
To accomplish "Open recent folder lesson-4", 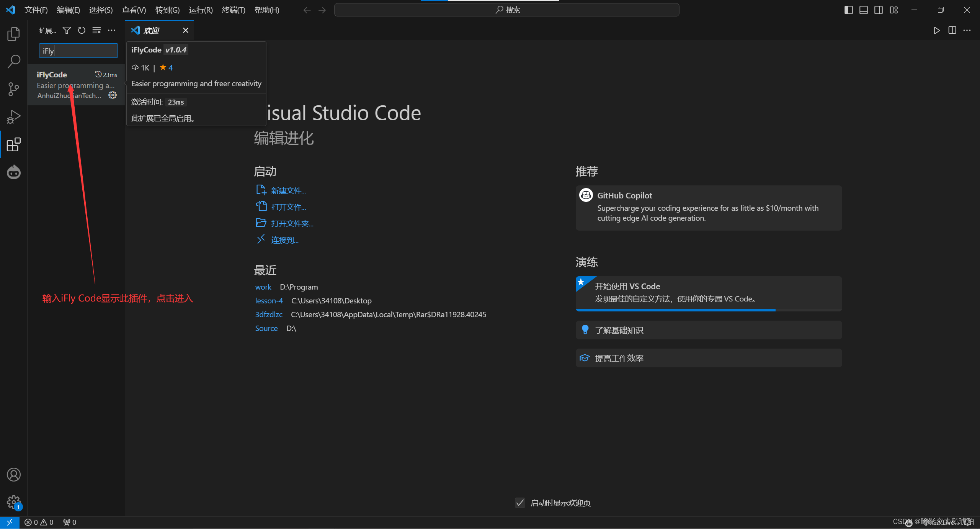I will (269, 301).
